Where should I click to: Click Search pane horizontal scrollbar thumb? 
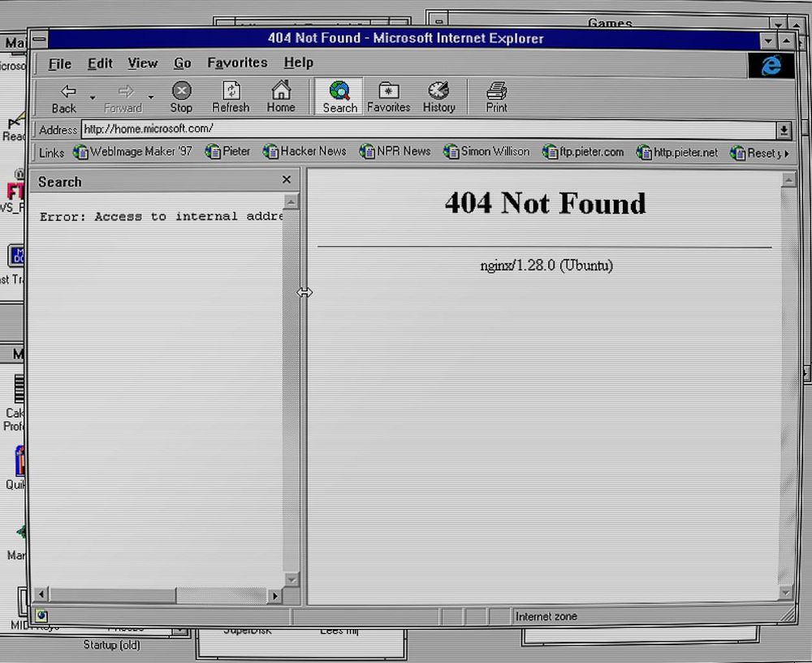(112, 595)
